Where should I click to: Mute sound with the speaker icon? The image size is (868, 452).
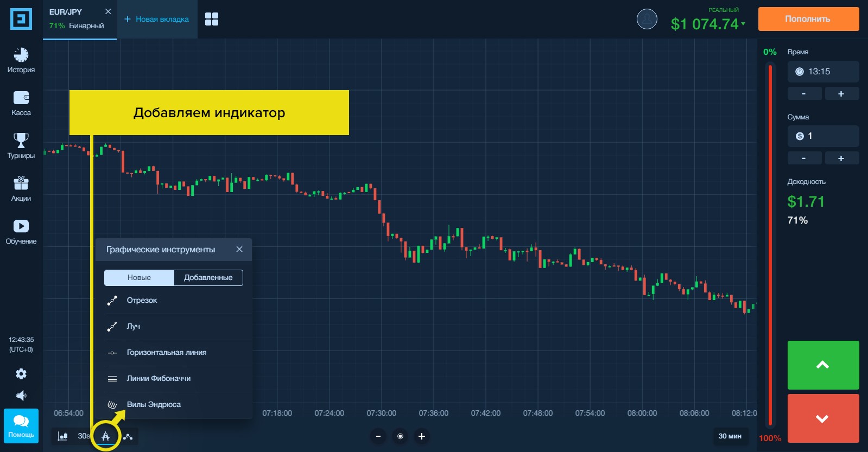[x=21, y=396]
